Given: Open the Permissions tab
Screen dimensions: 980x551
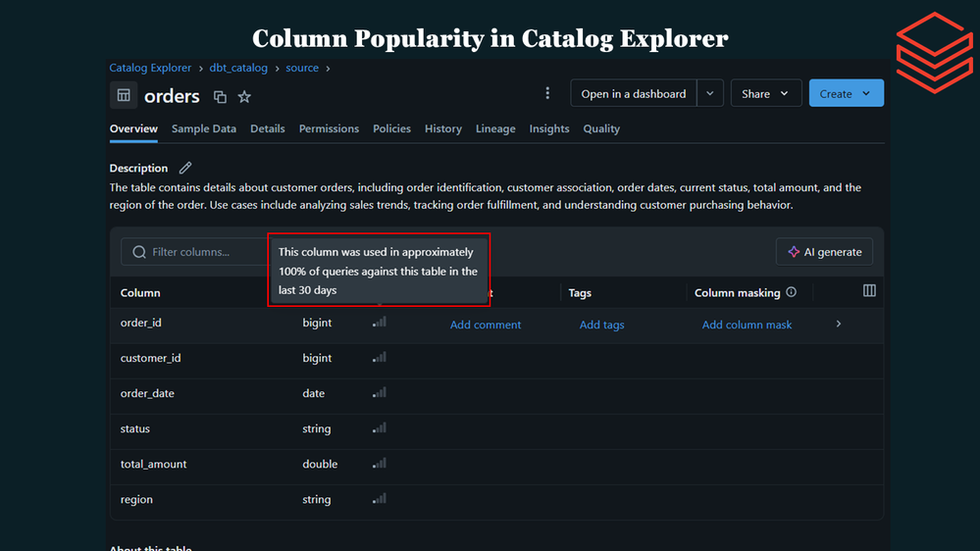Looking at the screenshot, I should pos(329,128).
